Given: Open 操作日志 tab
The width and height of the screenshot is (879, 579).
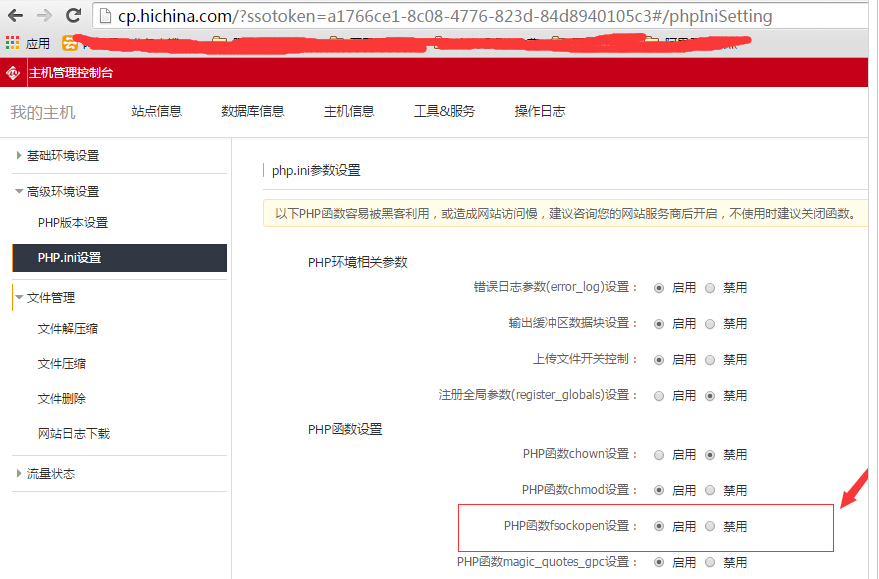Looking at the screenshot, I should (540, 111).
